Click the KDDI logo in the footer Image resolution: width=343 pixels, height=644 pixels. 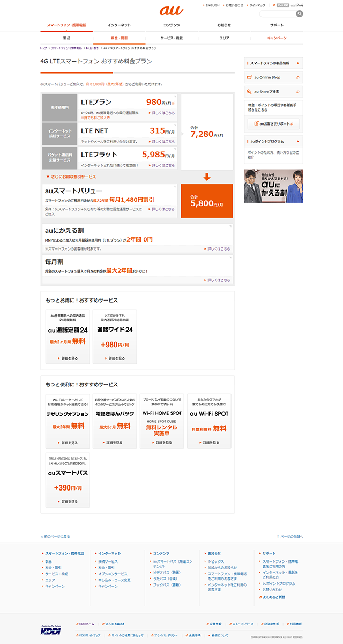pos(50,630)
